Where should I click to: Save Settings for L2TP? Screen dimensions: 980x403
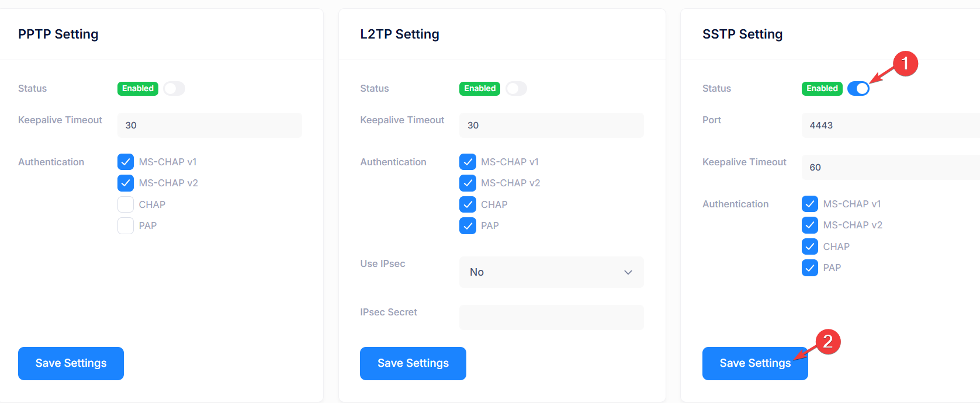(413, 363)
